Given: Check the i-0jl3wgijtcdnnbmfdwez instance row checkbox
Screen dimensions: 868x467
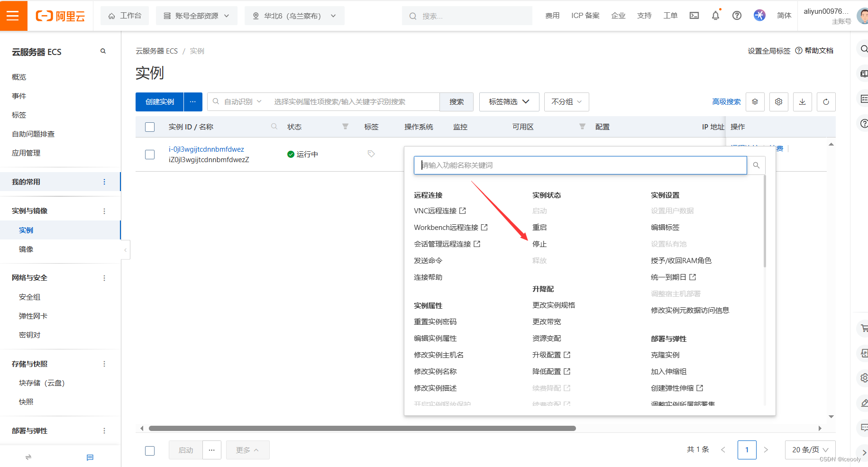Looking at the screenshot, I should (150, 155).
